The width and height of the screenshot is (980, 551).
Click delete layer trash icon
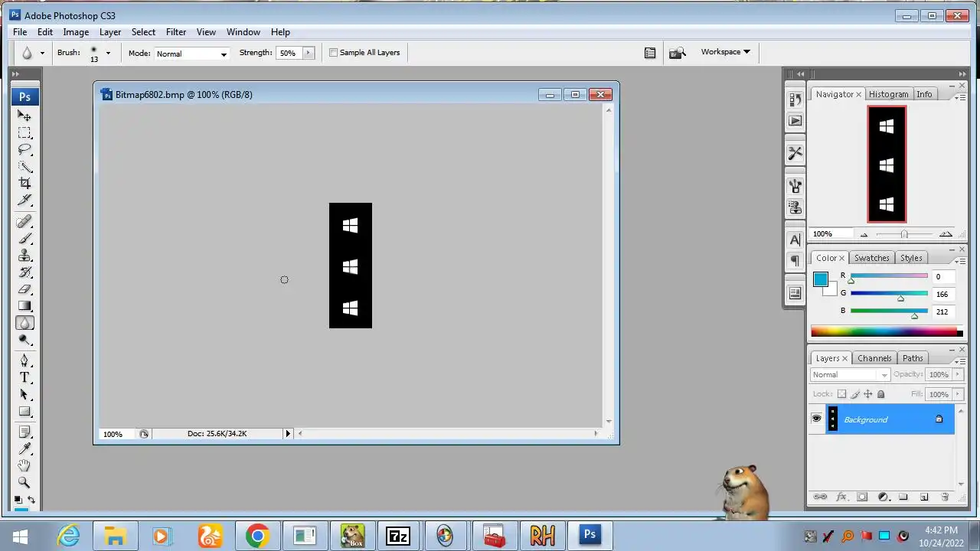(945, 497)
